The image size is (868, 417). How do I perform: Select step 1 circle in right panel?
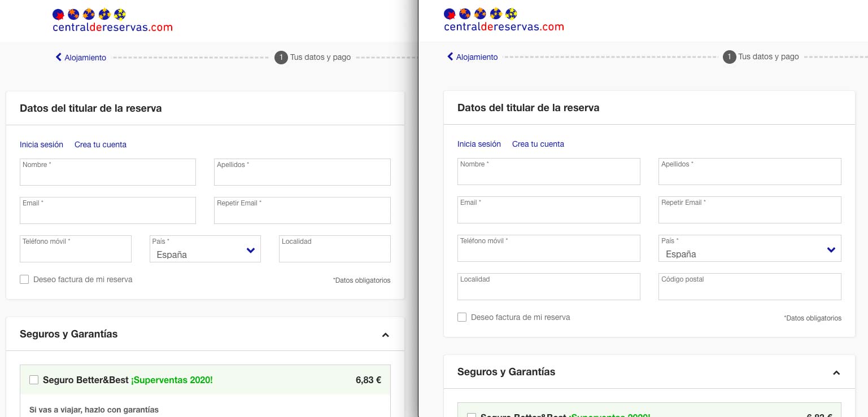[729, 56]
